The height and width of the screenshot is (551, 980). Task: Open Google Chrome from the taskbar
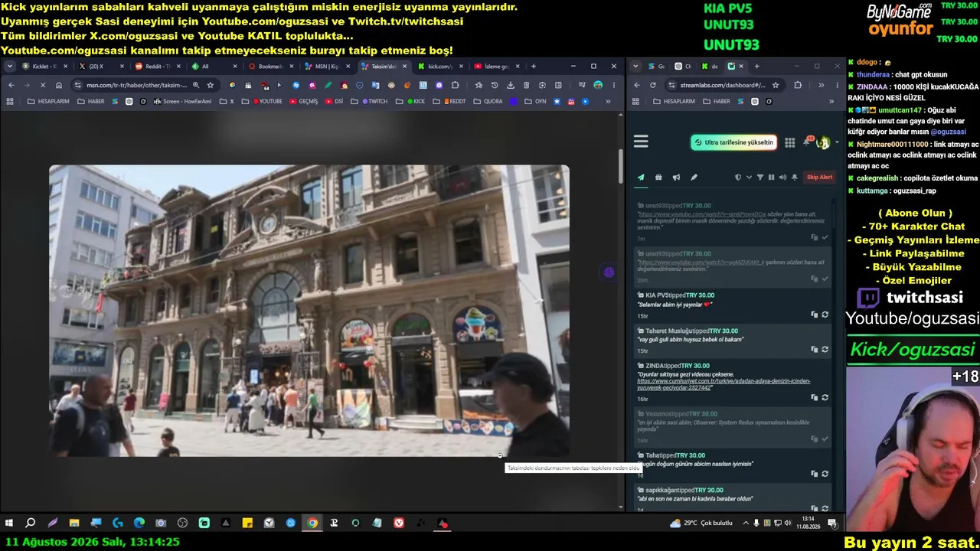tap(312, 523)
